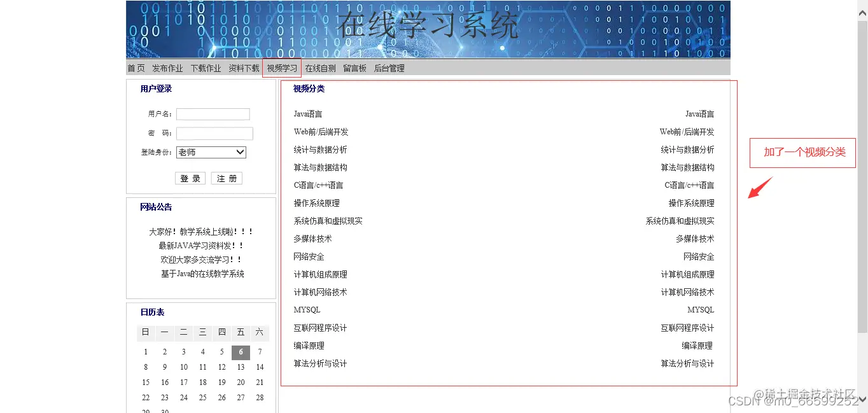Open the 留言板 page
This screenshot has width=868, height=413.
tap(354, 67)
